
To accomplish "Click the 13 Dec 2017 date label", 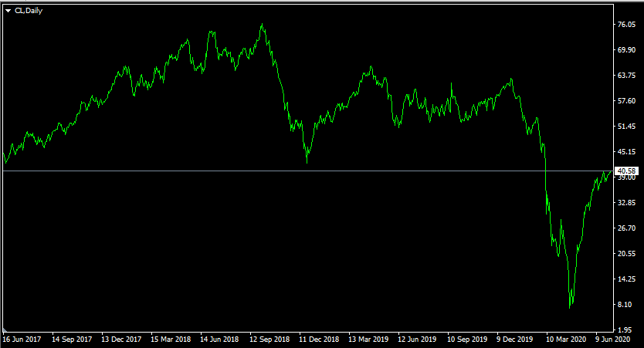I will point(121,340).
